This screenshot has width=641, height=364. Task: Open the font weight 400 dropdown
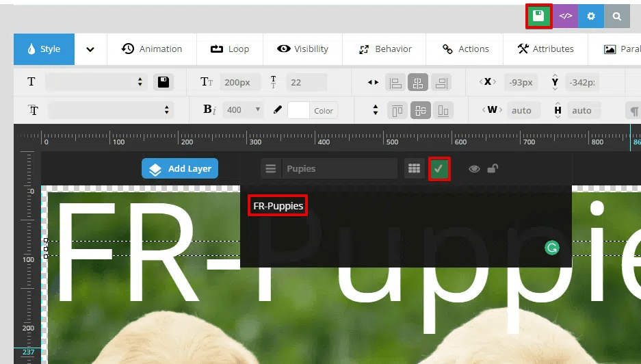point(244,110)
